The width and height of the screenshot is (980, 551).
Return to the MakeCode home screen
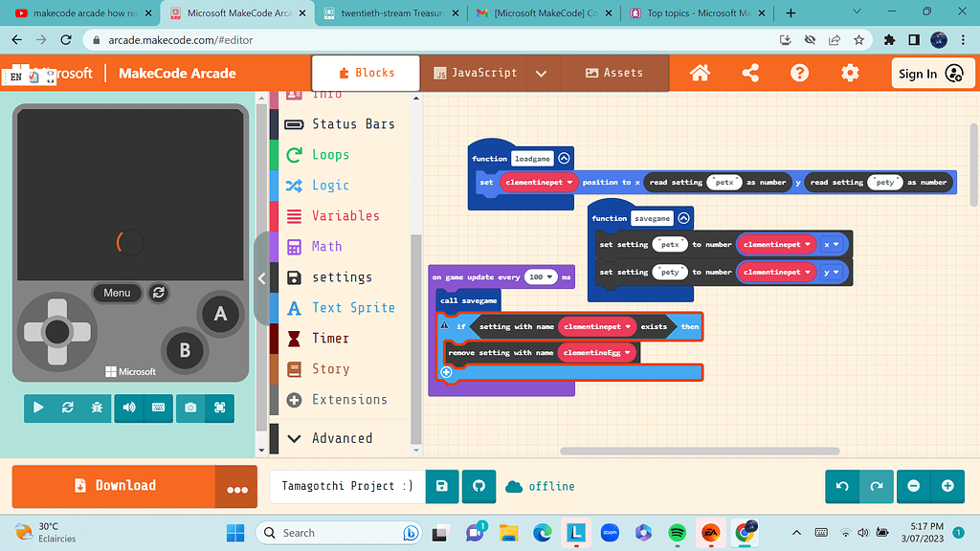[x=700, y=73]
